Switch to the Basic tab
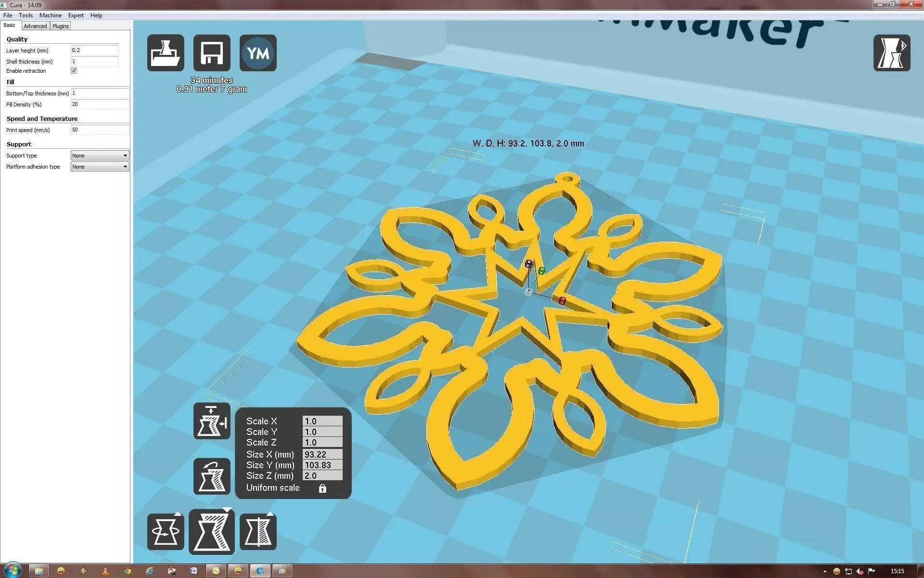 click(10, 26)
